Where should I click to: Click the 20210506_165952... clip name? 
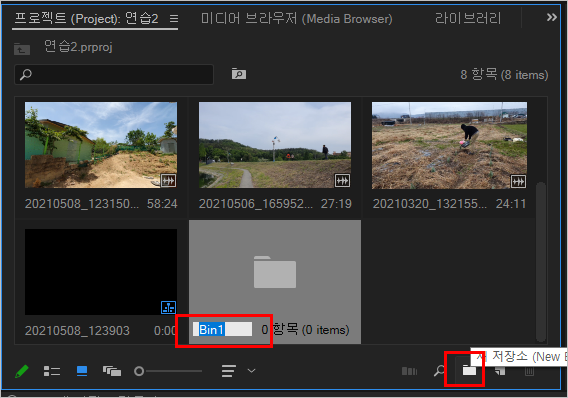click(256, 204)
